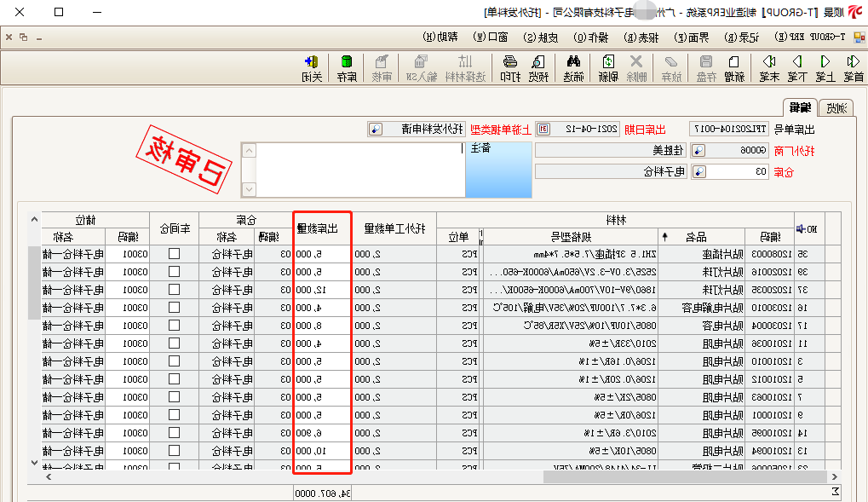
Task: Click the 出库数量 column header
Action: (322, 228)
